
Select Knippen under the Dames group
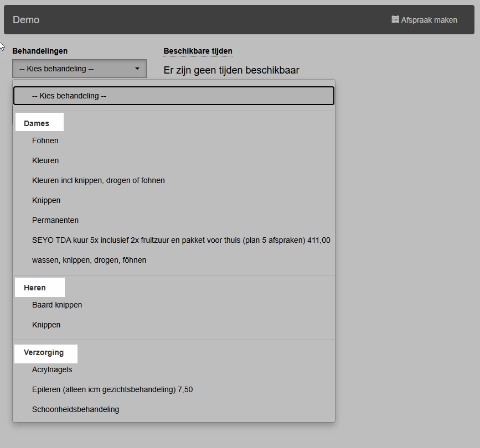(x=47, y=200)
